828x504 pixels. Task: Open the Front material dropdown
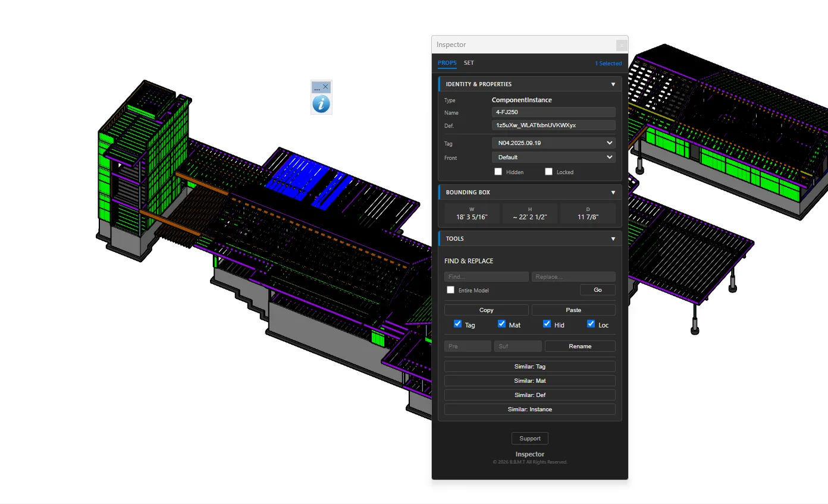553,157
